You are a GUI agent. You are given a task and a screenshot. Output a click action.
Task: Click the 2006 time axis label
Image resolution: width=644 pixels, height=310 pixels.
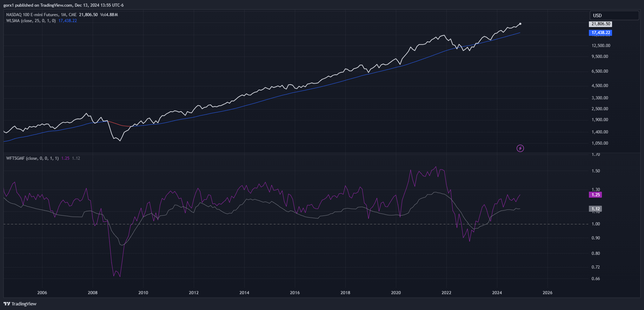42,293
